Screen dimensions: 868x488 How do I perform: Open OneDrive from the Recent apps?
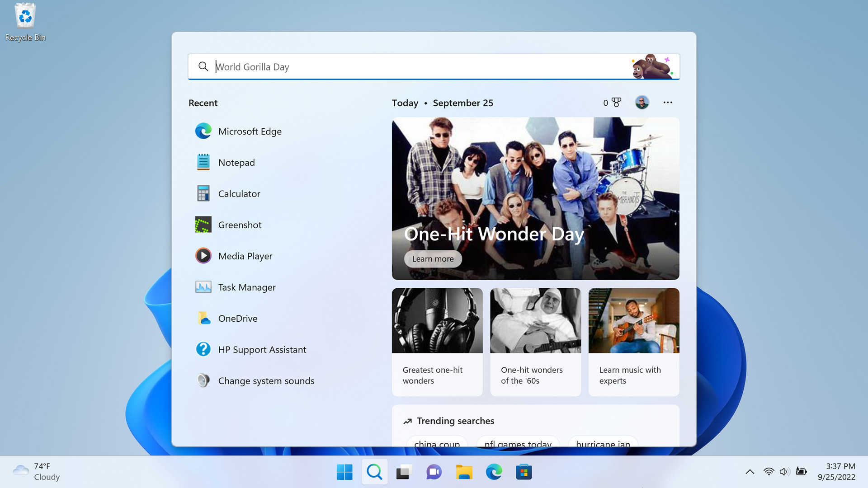(237, 319)
